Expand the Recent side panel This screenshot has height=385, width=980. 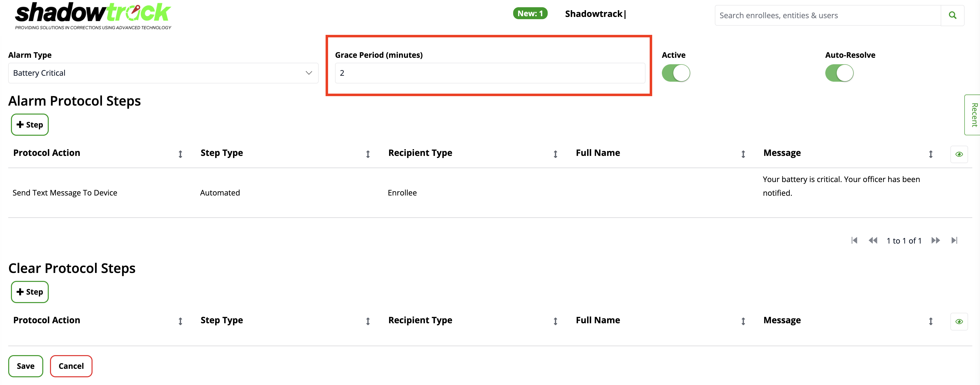974,115
